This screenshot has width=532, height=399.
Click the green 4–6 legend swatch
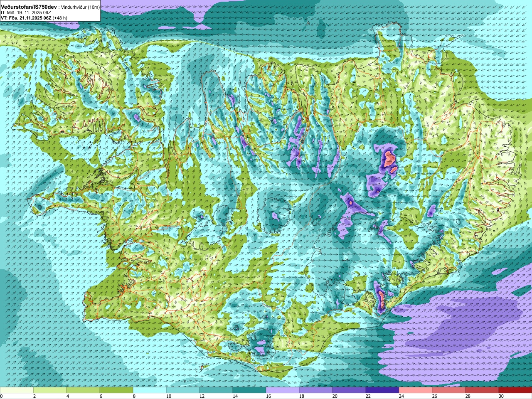coord(83,390)
